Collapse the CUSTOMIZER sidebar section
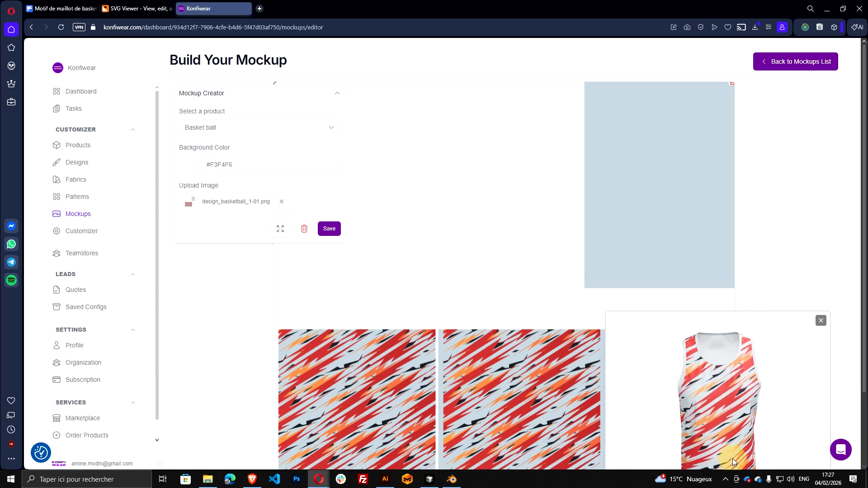Viewport: 868px width, 488px height. coord(133,130)
